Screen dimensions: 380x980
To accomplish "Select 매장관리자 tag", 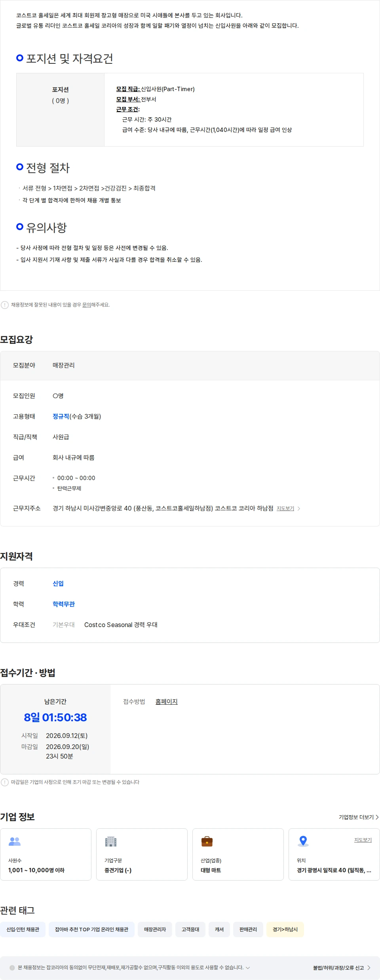I will click(155, 929).
